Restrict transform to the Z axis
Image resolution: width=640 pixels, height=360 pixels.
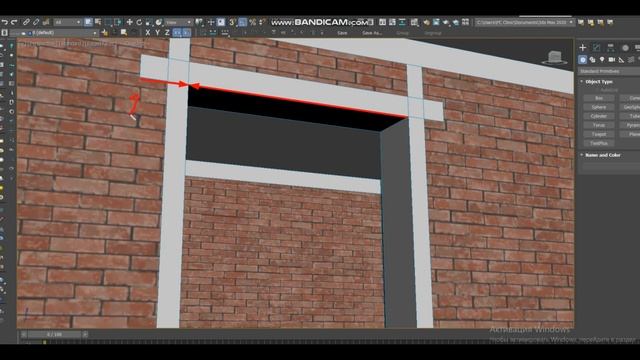tap(167, 33)
